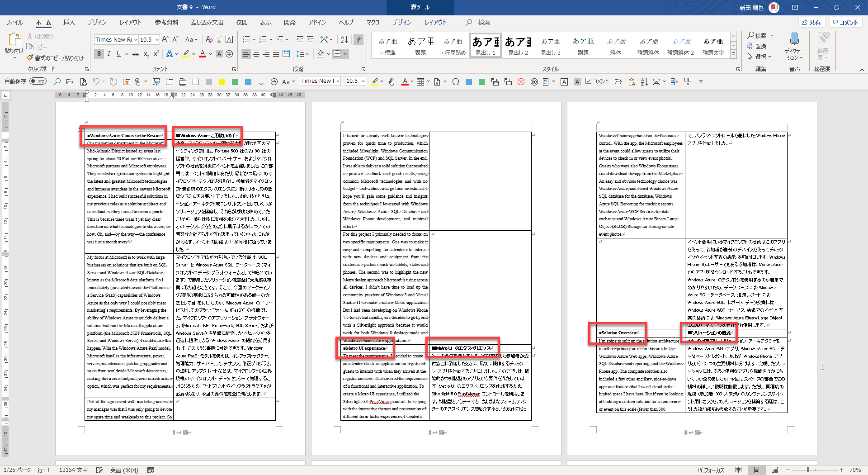Click the Dictation microphone icon
This screenshot has width=868, height=475.
point(794,39)
